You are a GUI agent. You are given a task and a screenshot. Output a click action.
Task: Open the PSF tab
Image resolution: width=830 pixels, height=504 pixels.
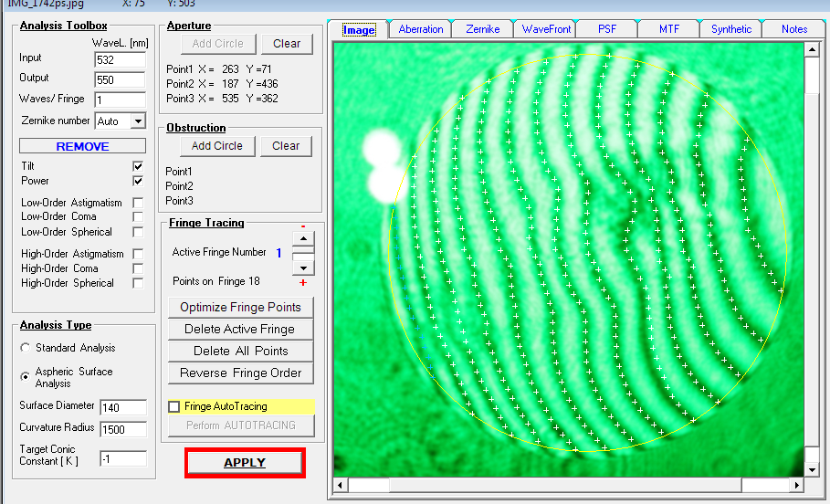607,29
